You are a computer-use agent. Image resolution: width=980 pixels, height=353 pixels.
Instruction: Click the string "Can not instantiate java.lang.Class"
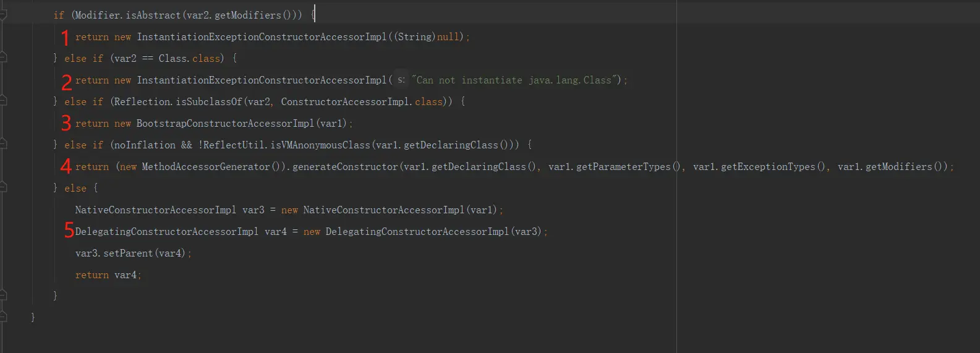514,80
